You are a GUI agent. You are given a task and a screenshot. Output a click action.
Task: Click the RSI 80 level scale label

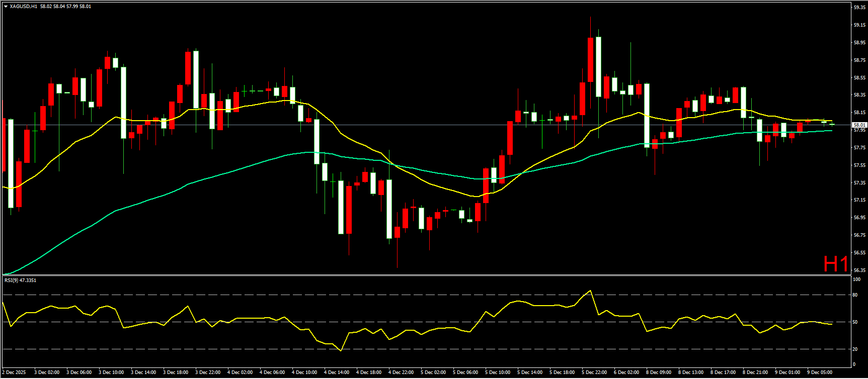pos(855,295)
